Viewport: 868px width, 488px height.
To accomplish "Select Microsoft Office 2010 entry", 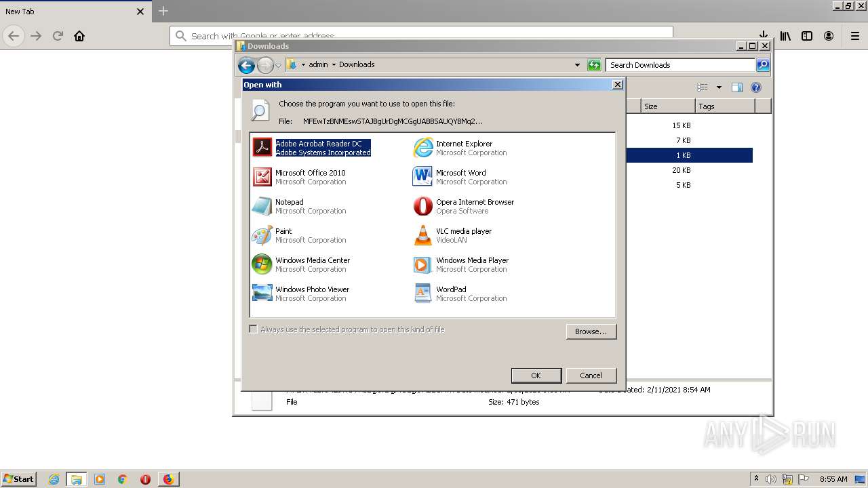I will point(300,177).
